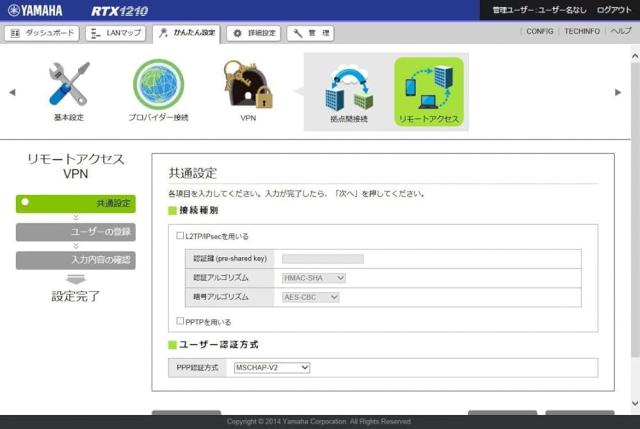Click ログアウト to log out
This screenshot has height=429, width=640.
point(614,10)
